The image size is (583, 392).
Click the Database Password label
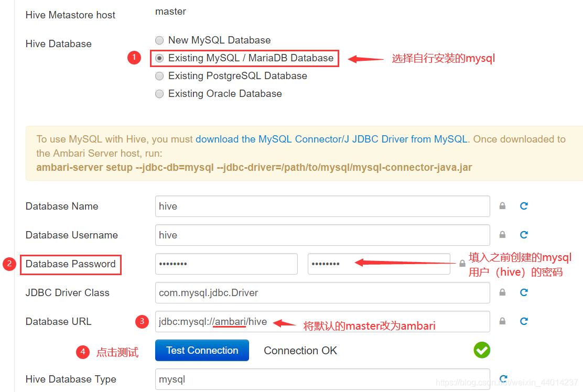point(71,264)
